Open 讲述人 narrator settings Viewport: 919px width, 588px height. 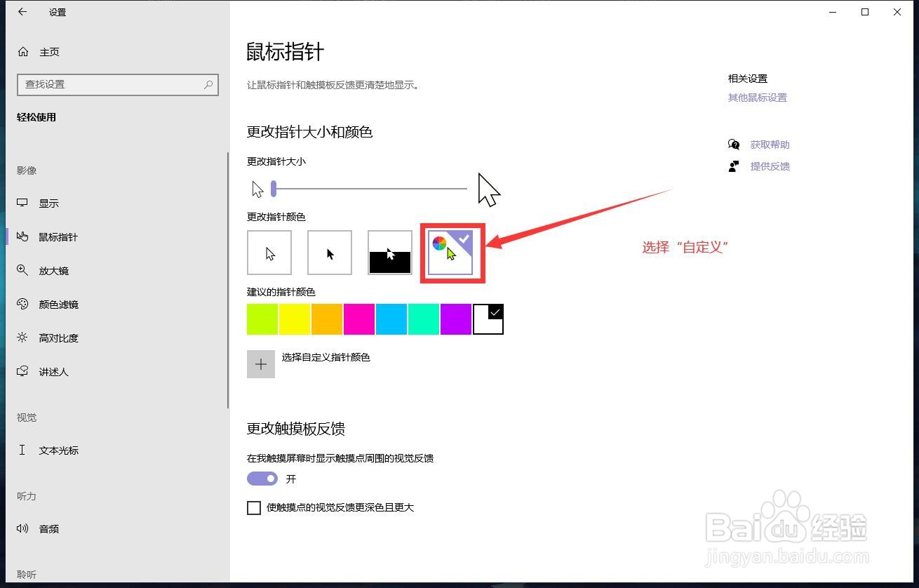coord(53,372)
